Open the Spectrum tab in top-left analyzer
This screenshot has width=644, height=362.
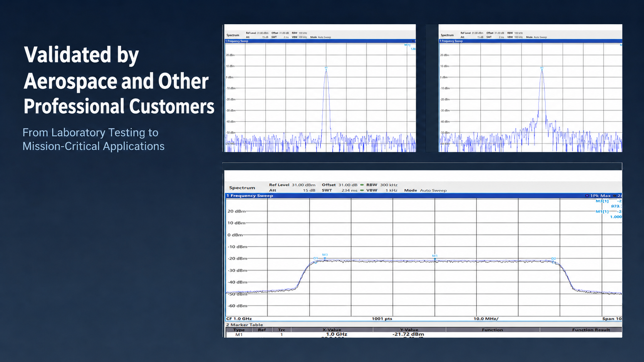(233, 35)
